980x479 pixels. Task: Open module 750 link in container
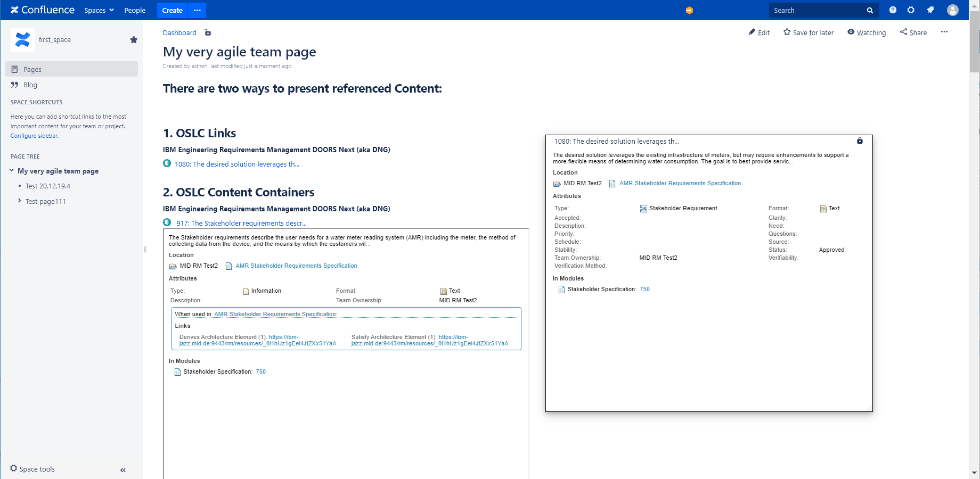coord(260,371)
